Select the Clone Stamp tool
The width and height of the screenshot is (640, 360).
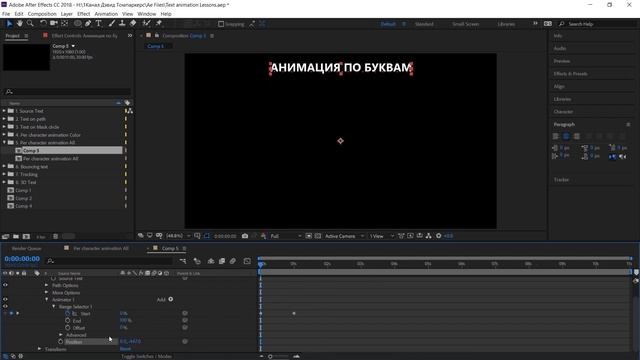[122, 24]
